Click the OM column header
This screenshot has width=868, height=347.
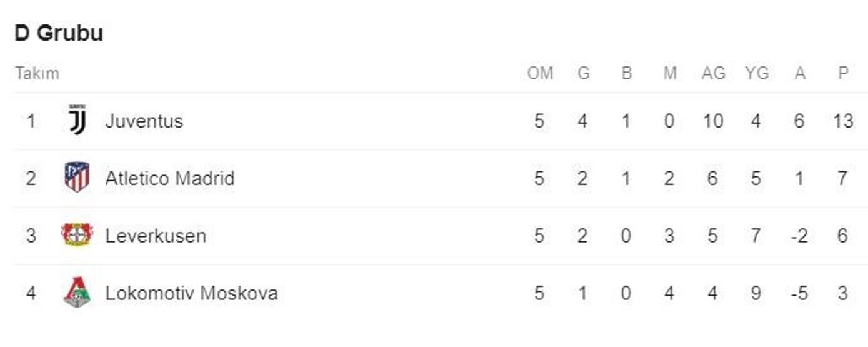540,73
